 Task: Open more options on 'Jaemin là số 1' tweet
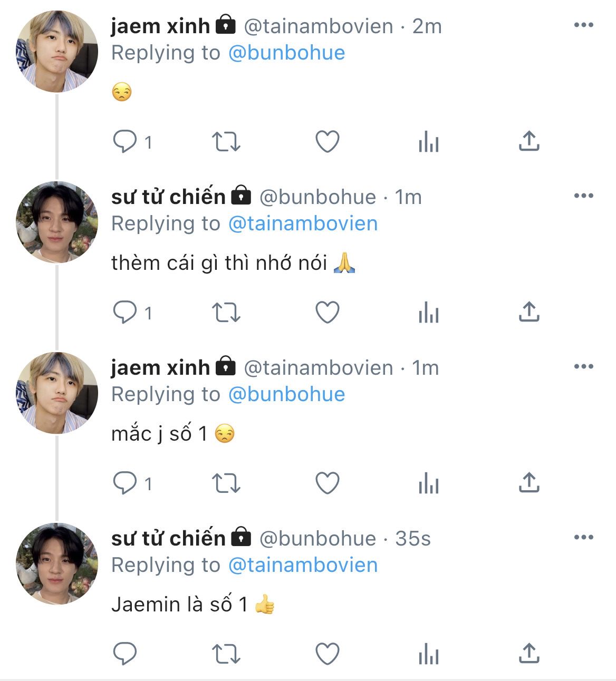583,538
